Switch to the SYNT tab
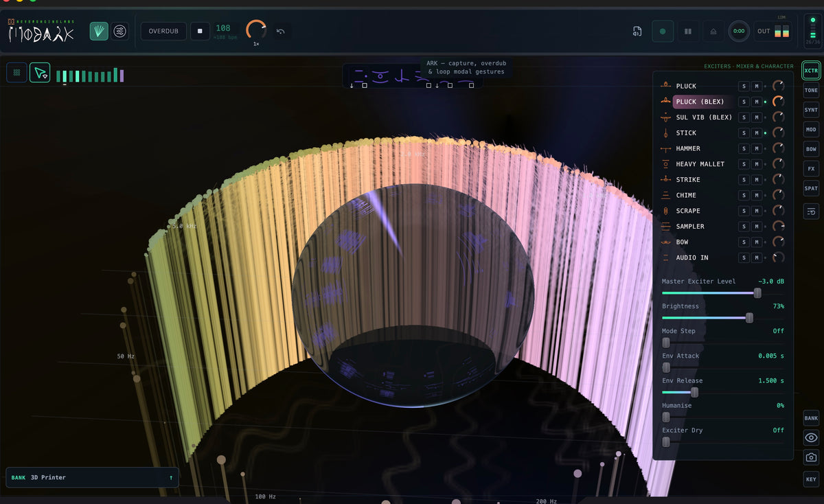 coord(811,110)
